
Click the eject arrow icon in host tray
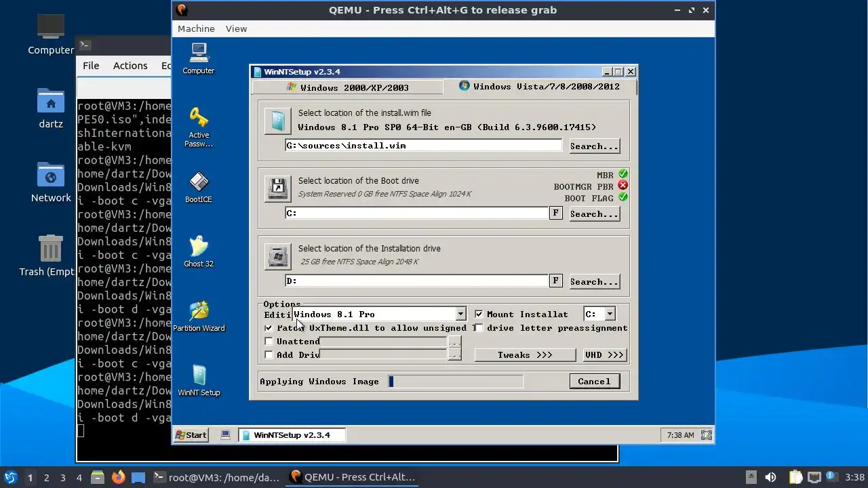[751, 477]
